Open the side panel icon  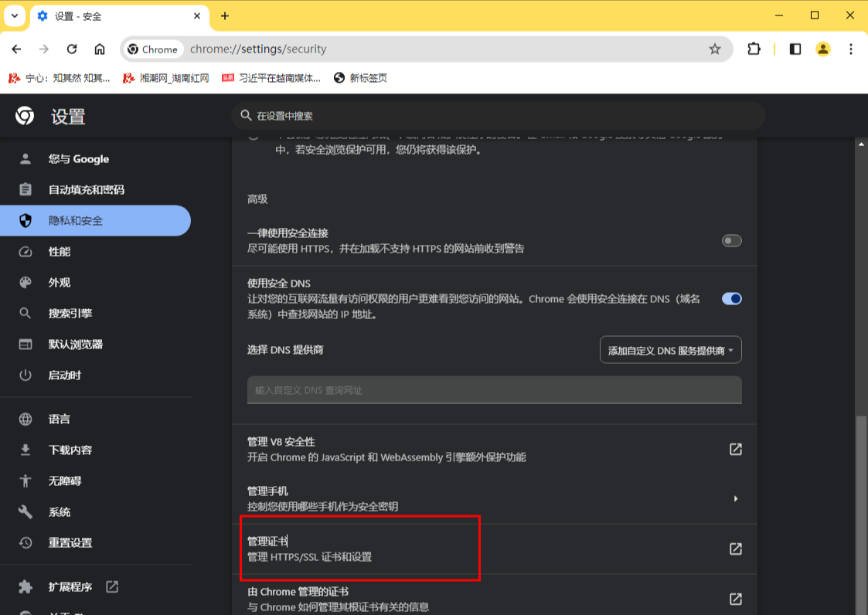pos(795,49)
